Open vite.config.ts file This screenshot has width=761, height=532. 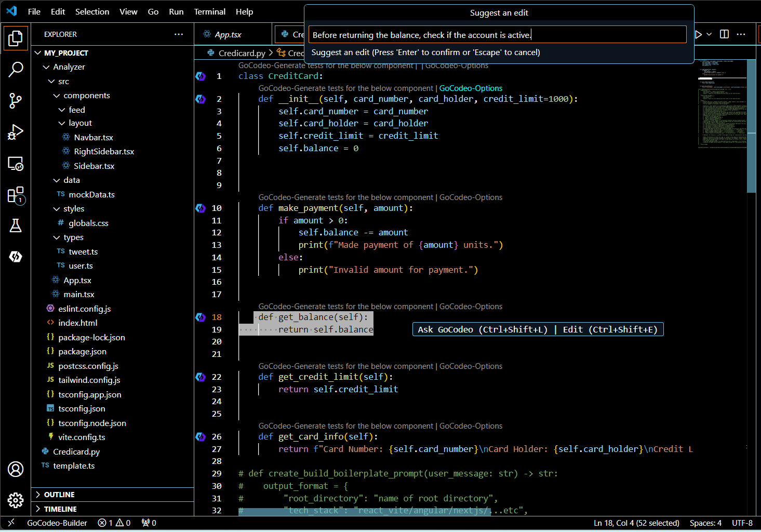[82, 437]
